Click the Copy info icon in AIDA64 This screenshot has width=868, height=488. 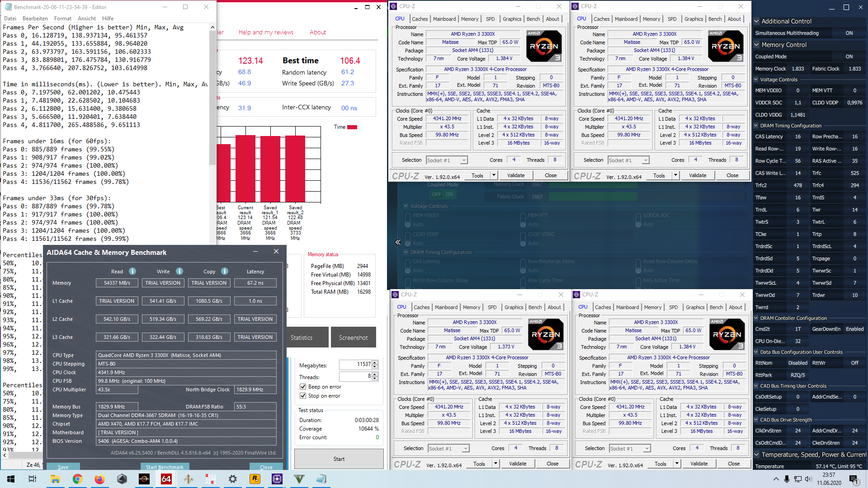225,271
